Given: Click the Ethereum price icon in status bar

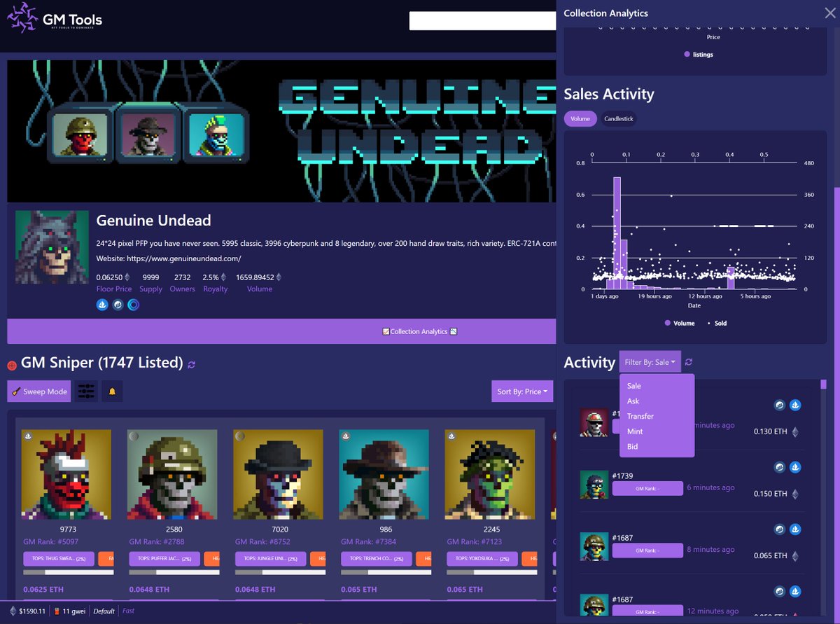Looking at the screenshot, I should click(12, 611).
